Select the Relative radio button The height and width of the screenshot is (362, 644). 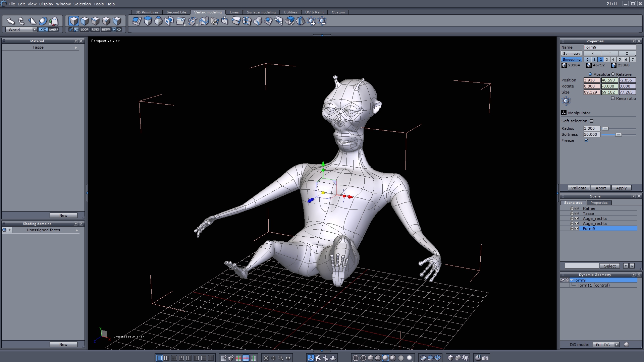click(613, 74)
